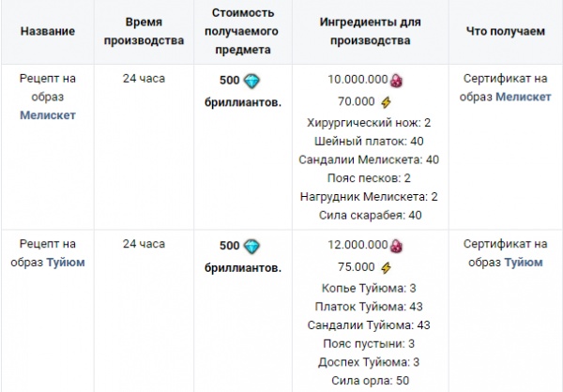Open the Мелискет link in the Название column
Screen dimensions: 563x392
[x=48, y=115]
